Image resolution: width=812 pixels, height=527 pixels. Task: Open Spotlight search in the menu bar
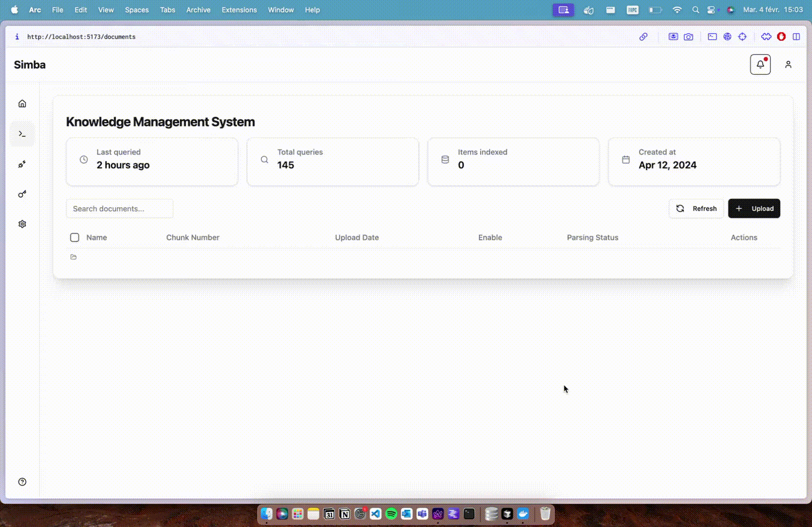(x=696, y=10)
